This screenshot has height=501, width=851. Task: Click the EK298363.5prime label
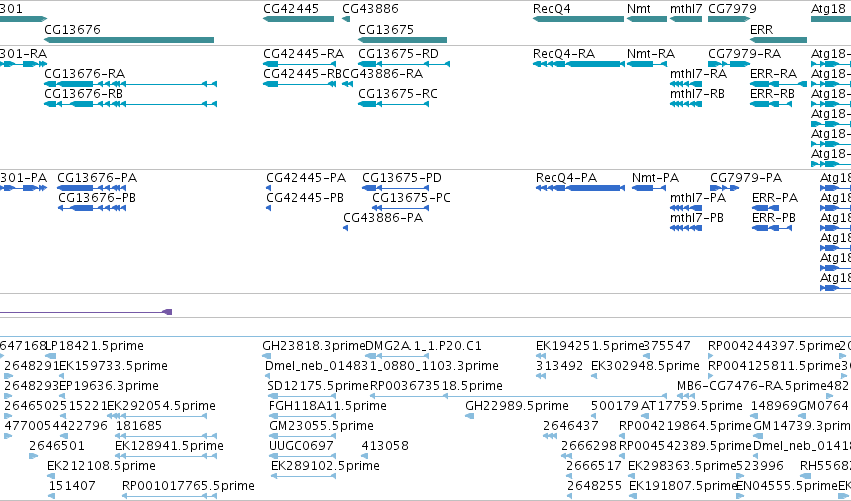(x=682, y=466)
